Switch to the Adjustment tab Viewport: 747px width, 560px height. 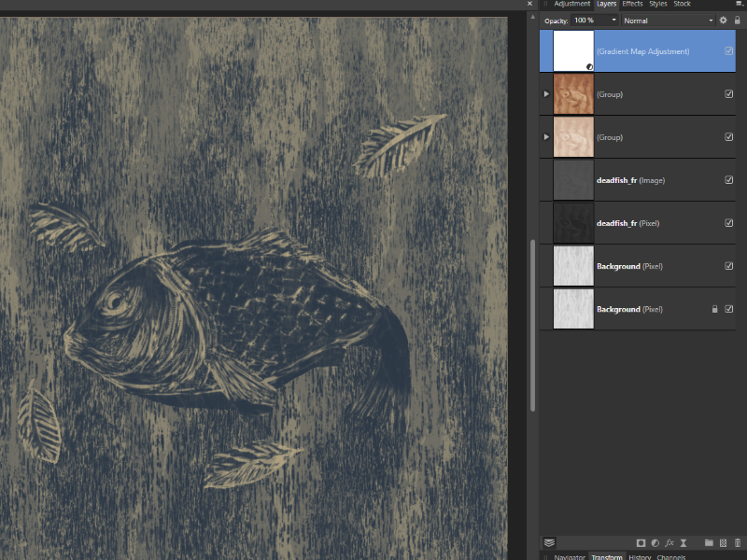coord(571,4)
